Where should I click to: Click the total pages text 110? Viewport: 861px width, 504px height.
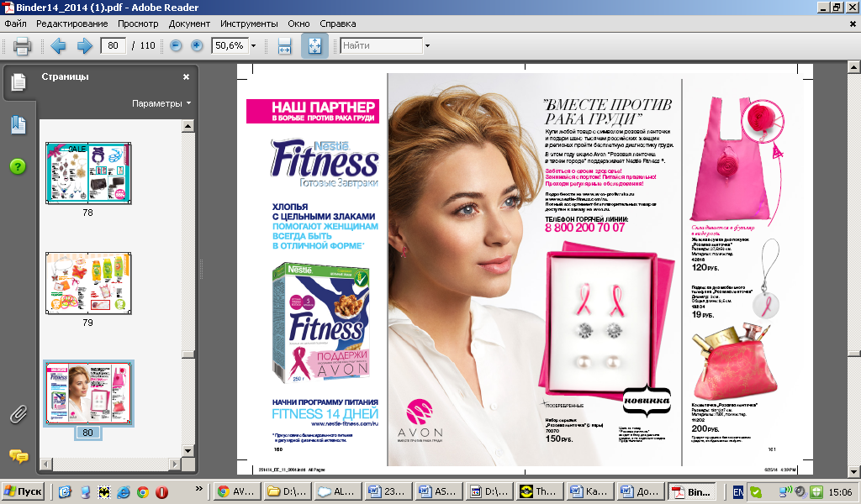148,45
